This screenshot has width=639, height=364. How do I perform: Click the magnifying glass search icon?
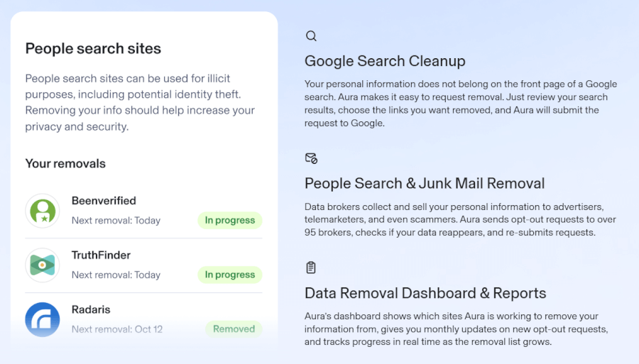tap(311, 35)
